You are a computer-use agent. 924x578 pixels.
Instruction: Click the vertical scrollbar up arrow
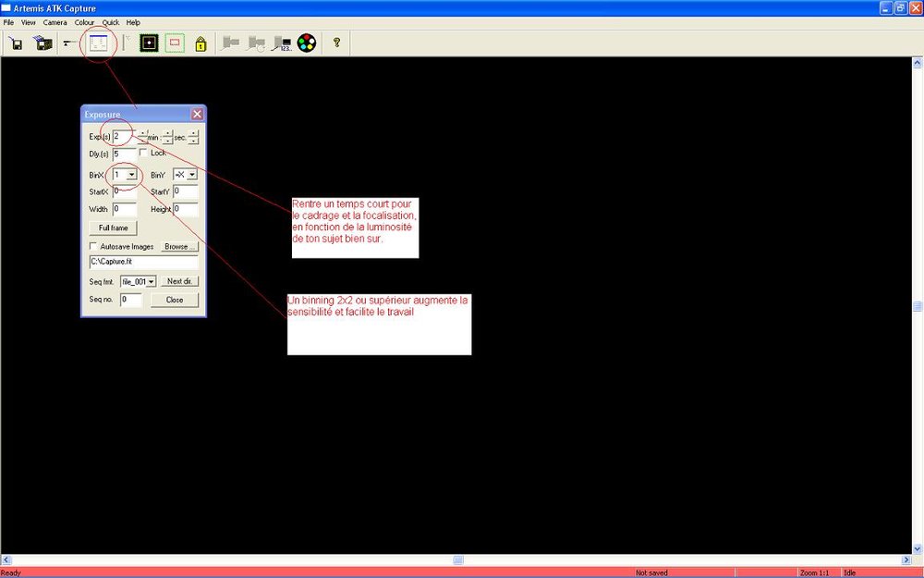coord(918,63)
